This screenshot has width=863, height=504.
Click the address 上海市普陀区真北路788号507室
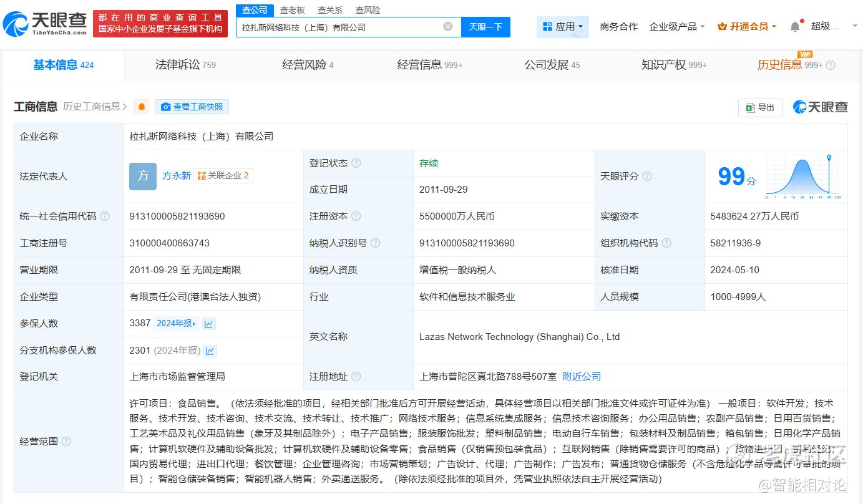pyautogui.click(x=488, y=377)
